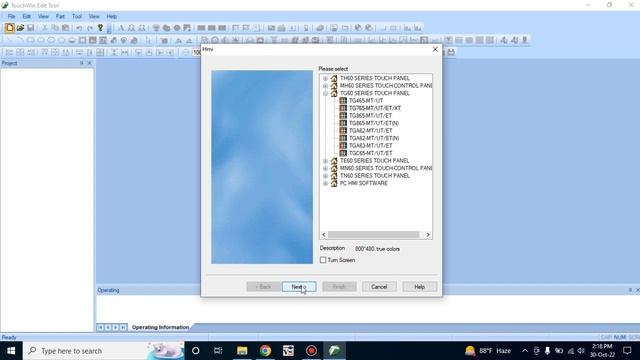
Task: Open Task View on the taskbar
Action: [218, 351]
